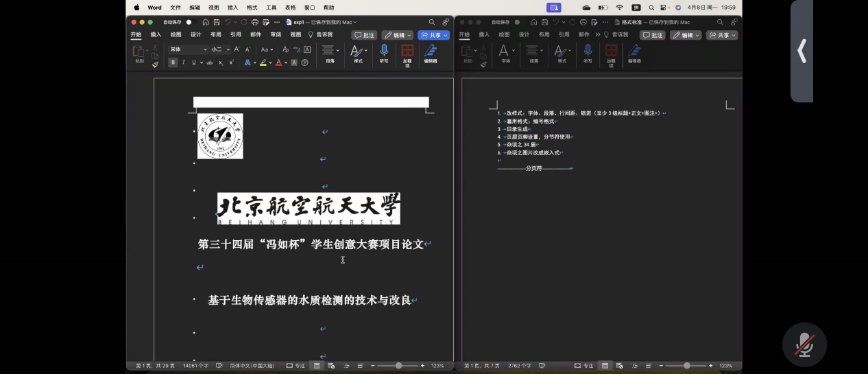Open Add-ins grid in the right Word window
Image resolution: width=868 pixels, height=374 pixels.
coord(611,50)
